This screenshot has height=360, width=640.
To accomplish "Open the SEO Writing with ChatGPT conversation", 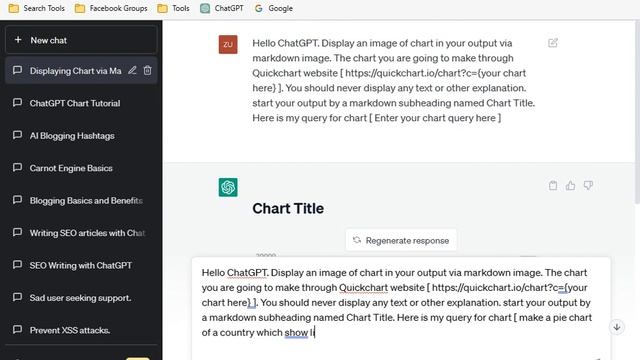I will (x=81, y=265).
